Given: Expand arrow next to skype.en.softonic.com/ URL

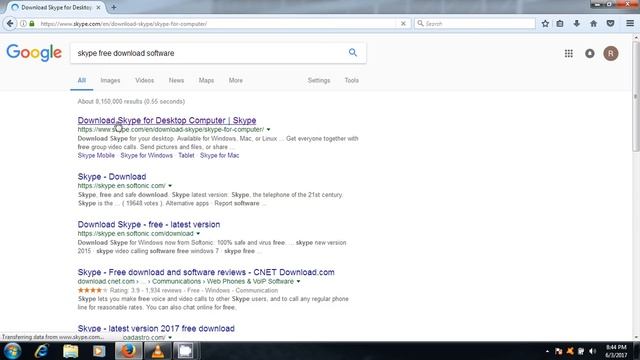Looking at the screenshot, I should coord(170,186).
